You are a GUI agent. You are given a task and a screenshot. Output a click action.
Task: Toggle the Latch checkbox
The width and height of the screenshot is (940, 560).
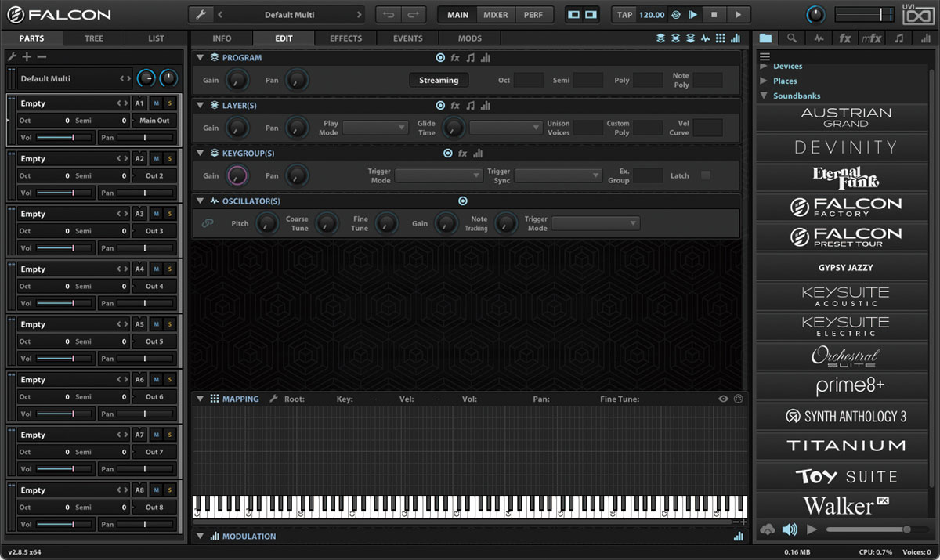coord(706,175)
